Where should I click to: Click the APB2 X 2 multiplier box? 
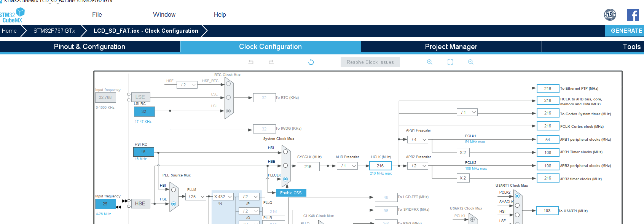click(463, 178)
